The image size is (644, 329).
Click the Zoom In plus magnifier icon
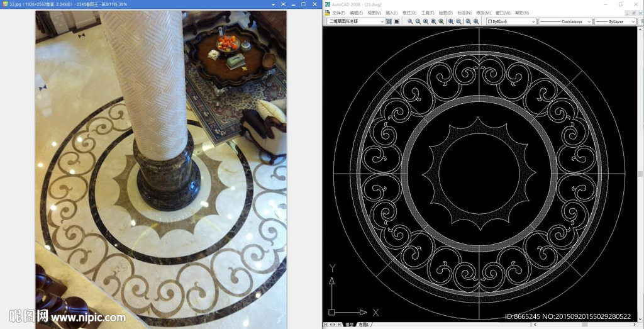click(x=450, y=21)
